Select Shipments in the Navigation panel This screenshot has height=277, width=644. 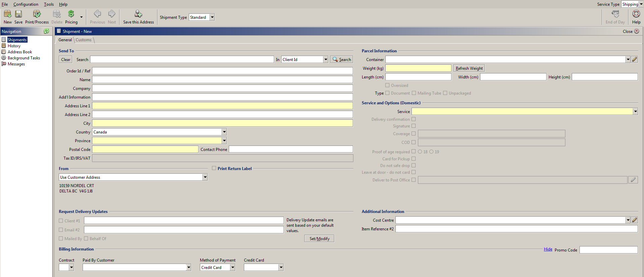click(x=17, y=40)
